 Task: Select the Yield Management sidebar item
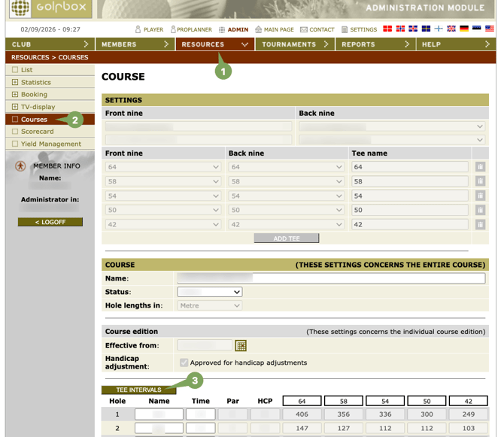click(50, 144)
